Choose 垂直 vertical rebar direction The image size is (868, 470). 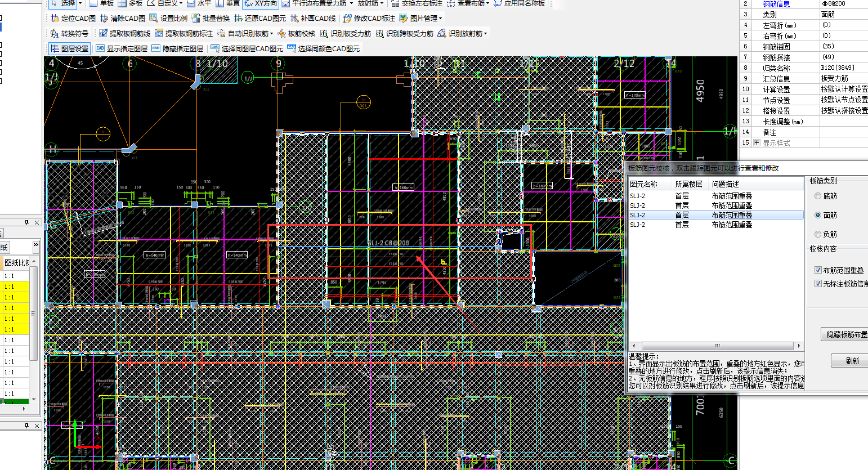[227, 3]
